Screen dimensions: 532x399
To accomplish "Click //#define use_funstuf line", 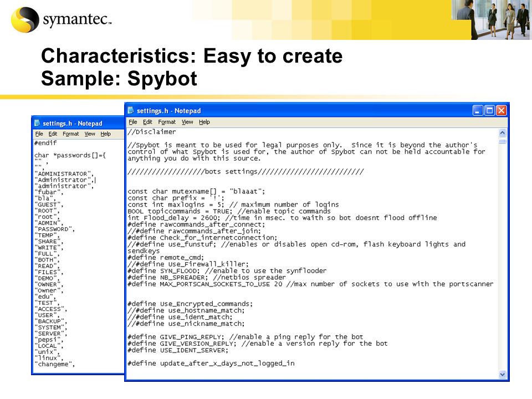I will coord(296,247).
